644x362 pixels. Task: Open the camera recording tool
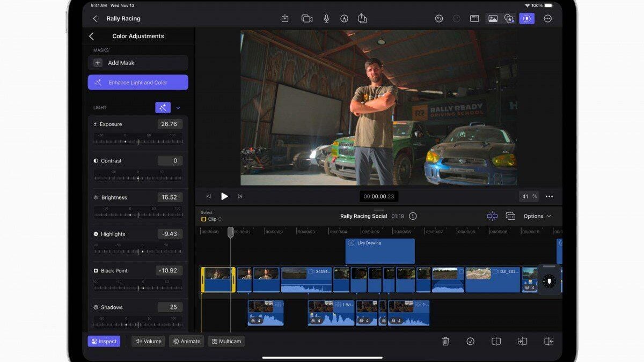[x=306, y=19]
